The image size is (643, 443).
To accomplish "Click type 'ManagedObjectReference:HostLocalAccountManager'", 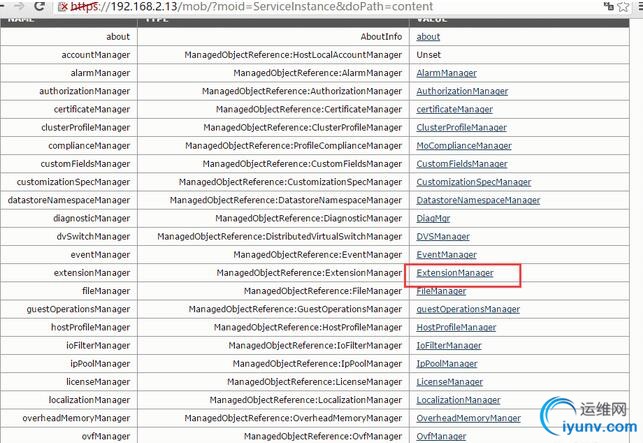I will pos(293,55).
